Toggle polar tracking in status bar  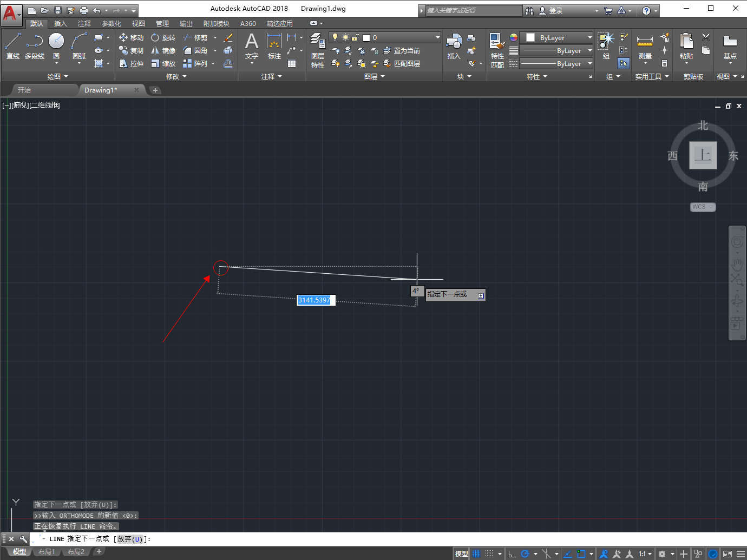pos(525,554)
